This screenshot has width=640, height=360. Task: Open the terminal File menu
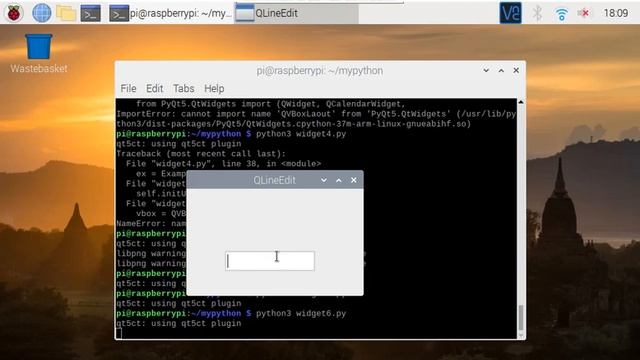pyautogui.click(x=128, y=89)
